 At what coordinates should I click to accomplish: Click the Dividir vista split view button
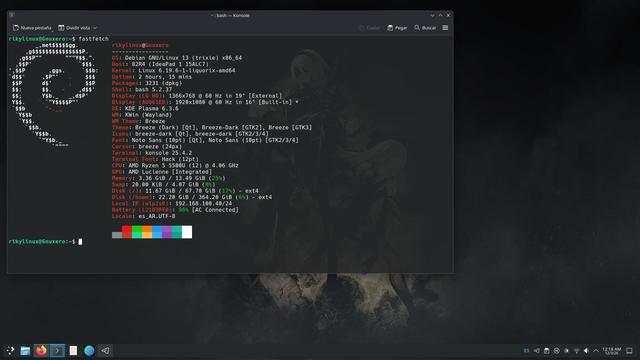(x=74, y=28)
